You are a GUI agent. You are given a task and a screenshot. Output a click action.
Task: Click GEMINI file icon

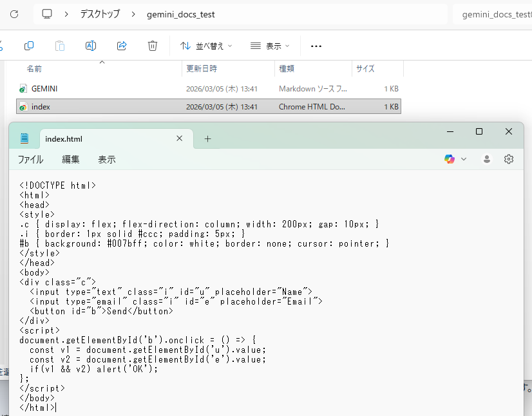[23, 89]
